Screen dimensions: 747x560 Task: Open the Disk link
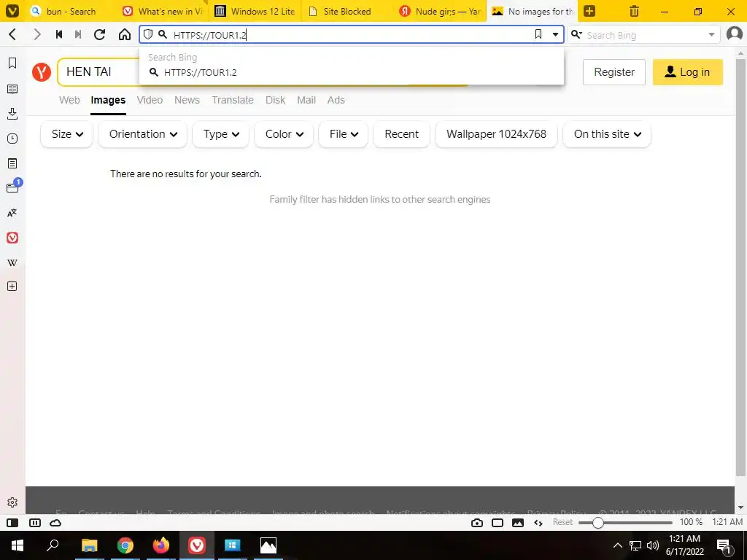[x=275, y=100]
